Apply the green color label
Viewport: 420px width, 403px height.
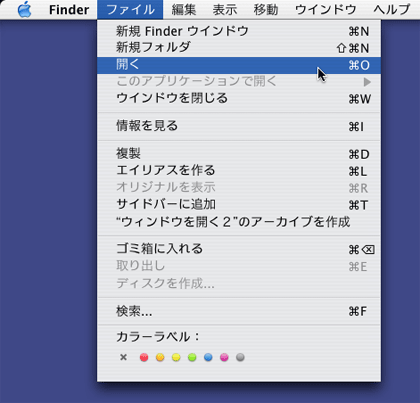coord(192,357)
